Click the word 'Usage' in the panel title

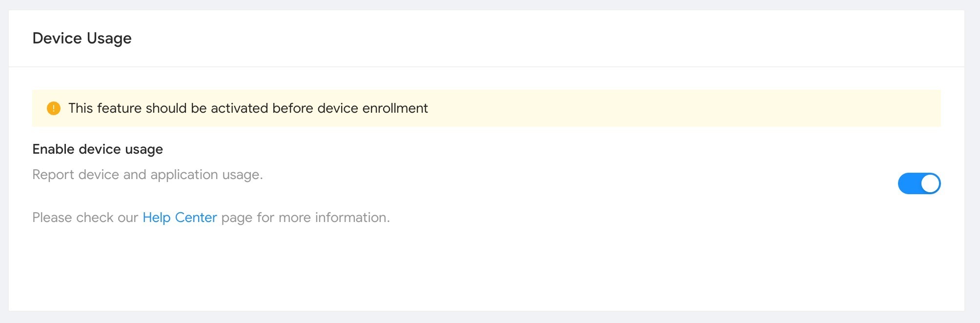[109, 39]
